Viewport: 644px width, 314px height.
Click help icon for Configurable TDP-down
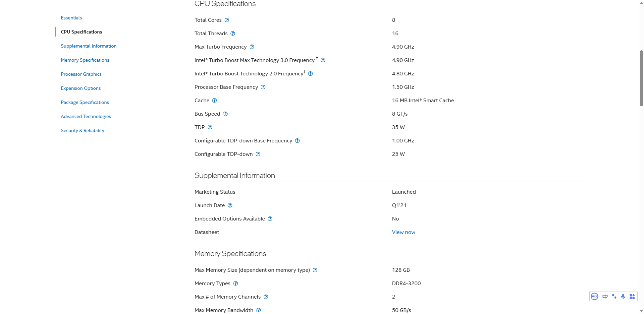point(258,154)
